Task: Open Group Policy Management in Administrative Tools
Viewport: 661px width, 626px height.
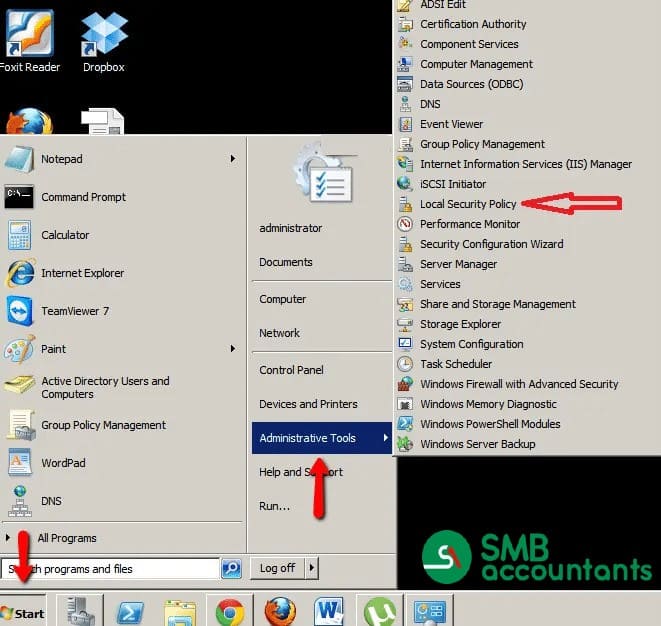Action: 482,144
